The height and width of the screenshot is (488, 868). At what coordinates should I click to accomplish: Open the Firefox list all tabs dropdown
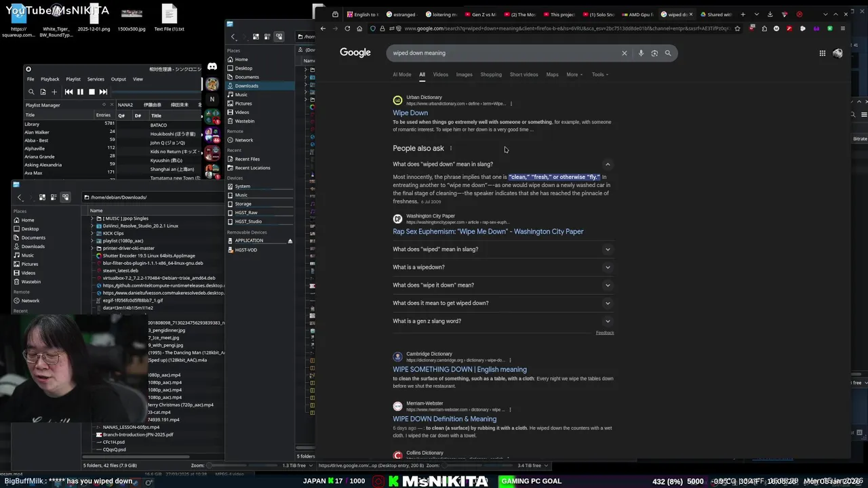point(757,14)
